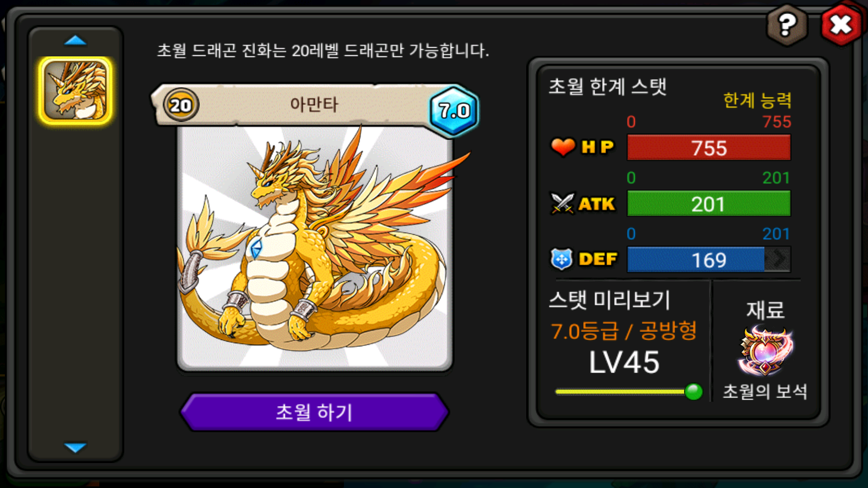This screenshot has width=868, height=488.
Task: Click the 아만타 name banner
Action: point(314,104)
